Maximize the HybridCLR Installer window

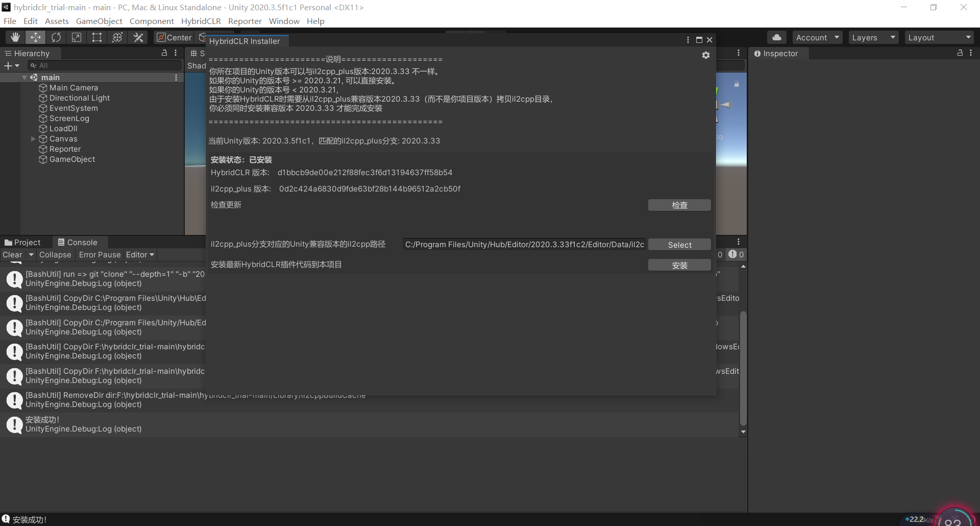coord(699,40)
